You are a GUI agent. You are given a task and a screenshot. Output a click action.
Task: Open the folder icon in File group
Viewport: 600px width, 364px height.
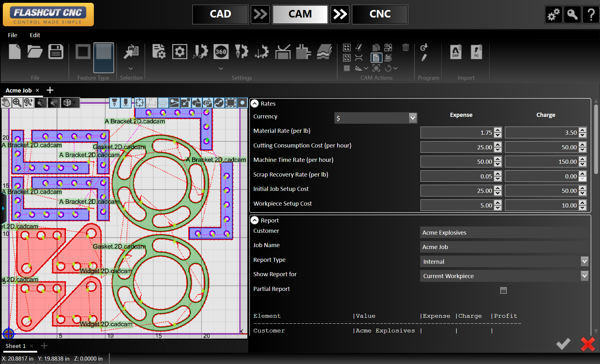(35, 52)
